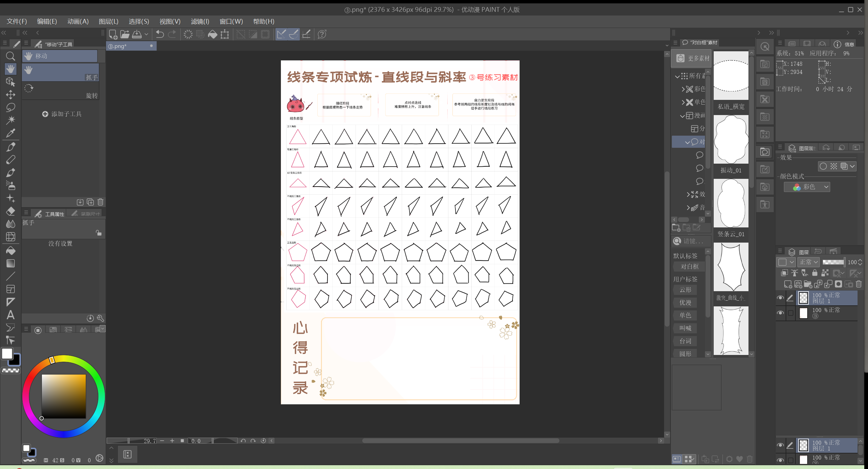Click the Open file folder icon
This screenshot has height=469, width=868.
(125, 34)
